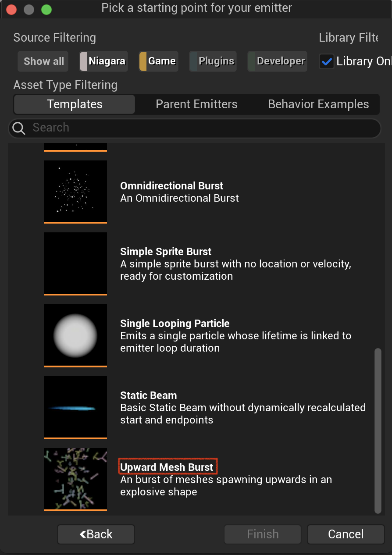Click the template list scrollbar
This screenshot has height=555, width=392.
[378, 431]
